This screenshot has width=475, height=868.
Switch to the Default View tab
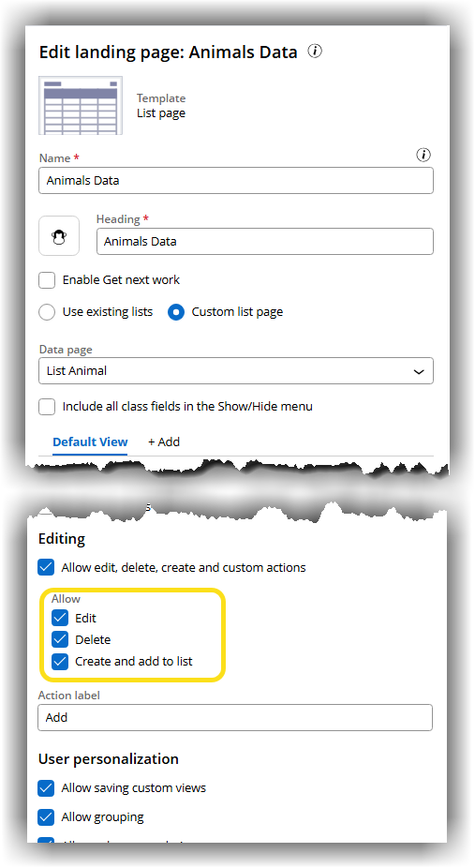click(90, 441)
